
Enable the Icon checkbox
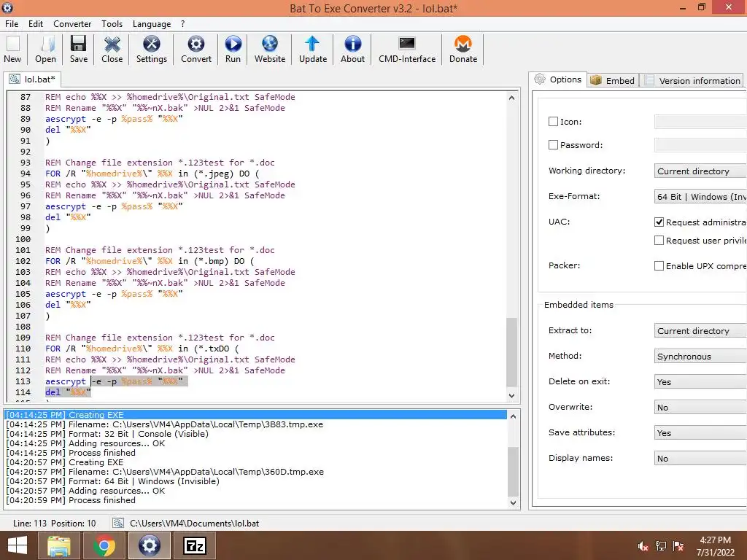click(553, 122)
